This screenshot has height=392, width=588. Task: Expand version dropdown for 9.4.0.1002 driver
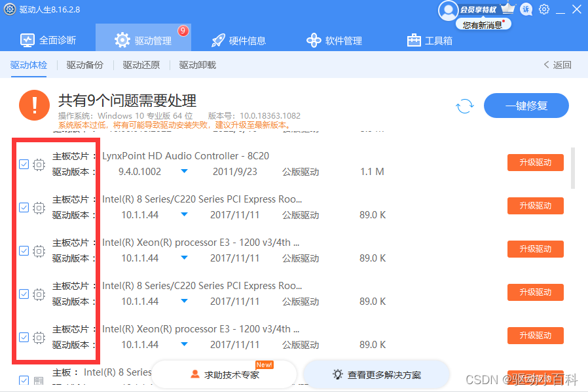pos(184,171)
